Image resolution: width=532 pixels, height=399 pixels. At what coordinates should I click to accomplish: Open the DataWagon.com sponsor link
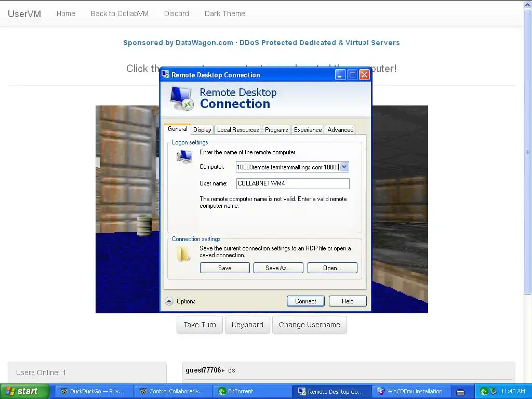[261, 43]
